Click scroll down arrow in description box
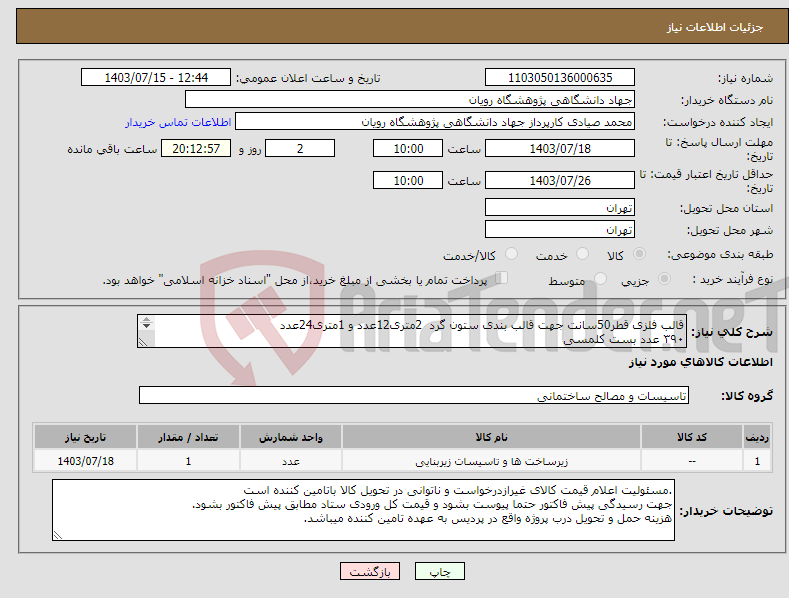 click(x=146, y=326)
